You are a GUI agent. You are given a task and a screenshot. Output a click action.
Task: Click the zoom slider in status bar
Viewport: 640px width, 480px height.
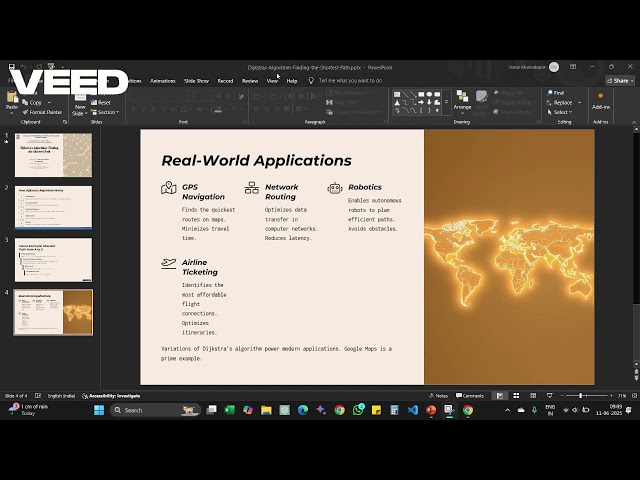point(581,396)
